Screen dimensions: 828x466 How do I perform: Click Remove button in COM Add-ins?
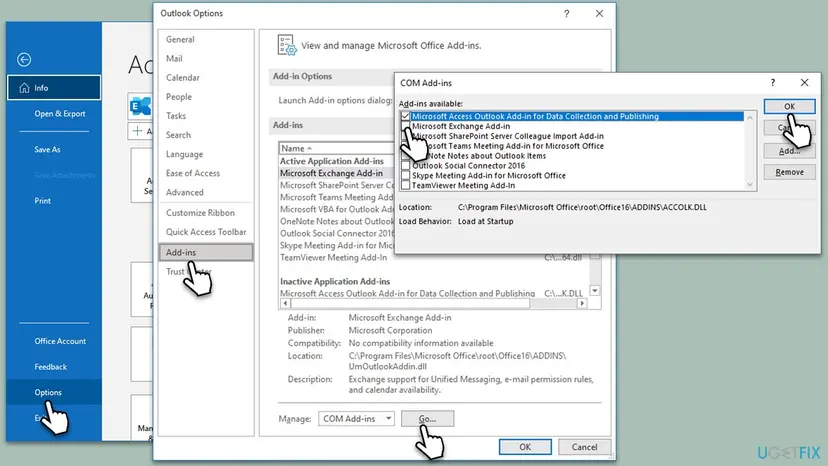(x=789, y=172)
